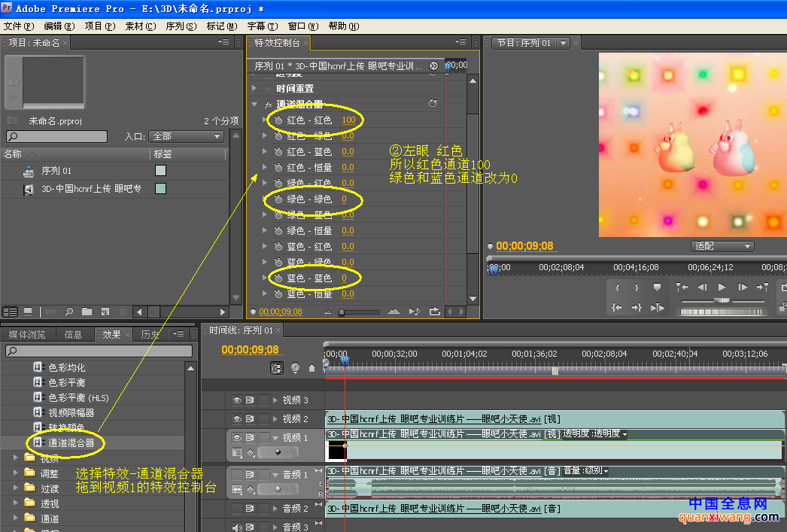Reset the channel mixer effect
787x532 pixels.
coord(433,103)
